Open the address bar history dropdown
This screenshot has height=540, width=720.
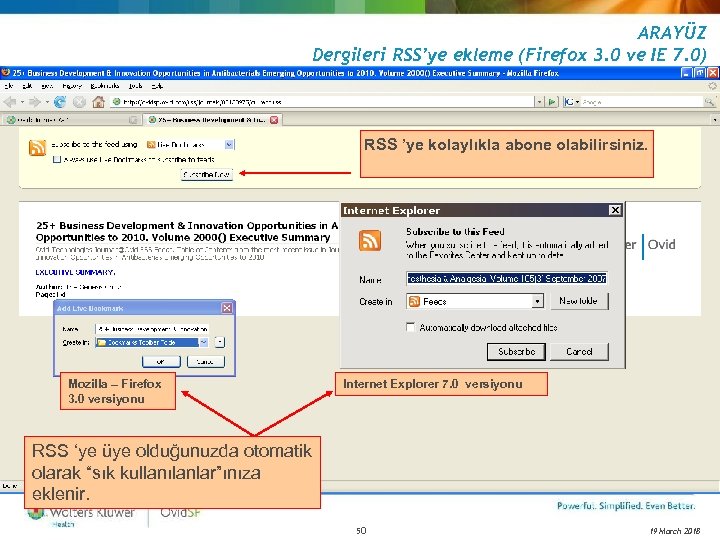(x=539, y=102)
